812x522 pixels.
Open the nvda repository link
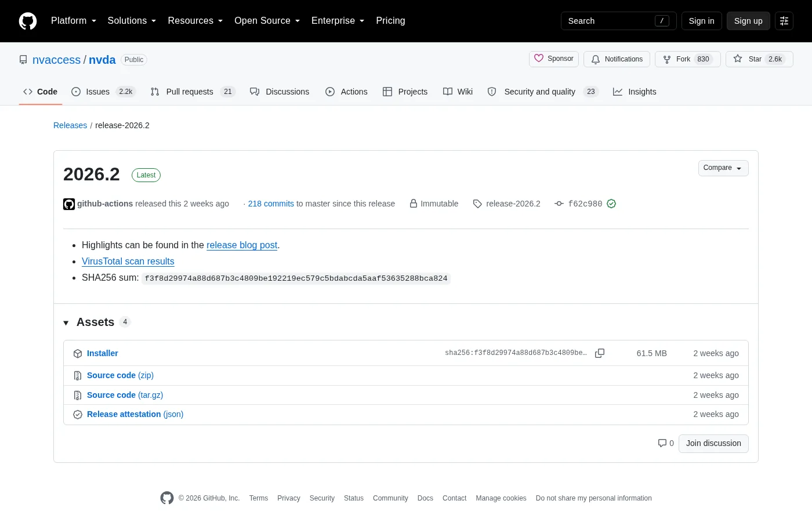pyautogui.click(x=102, y=60)
